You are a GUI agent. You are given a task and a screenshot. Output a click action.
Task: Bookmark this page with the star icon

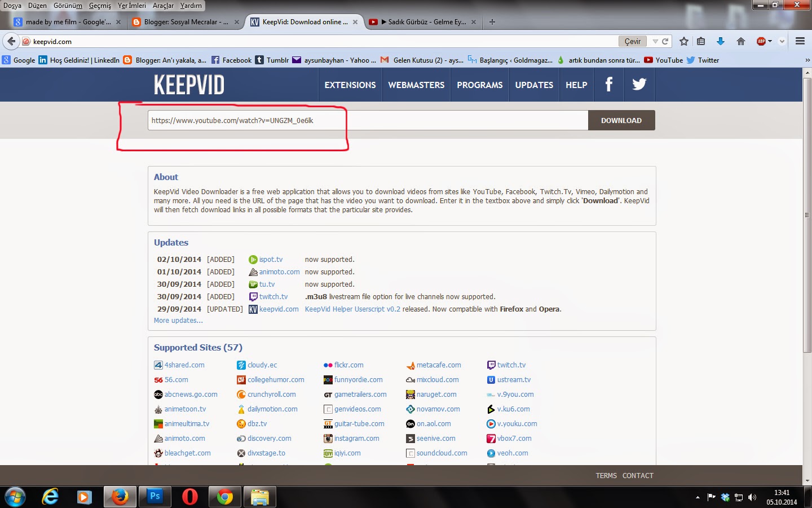[684, 41]
